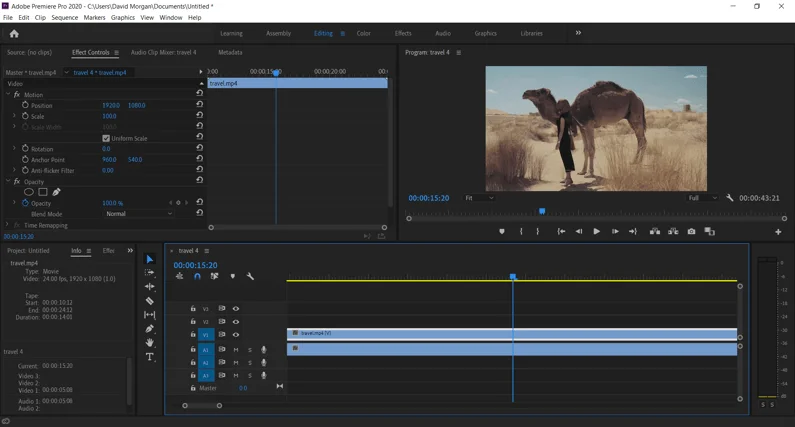Image resolution: width=795 pixels, height=427 pixels.
Task: Mute audio track A1
Action: point(236,350)
